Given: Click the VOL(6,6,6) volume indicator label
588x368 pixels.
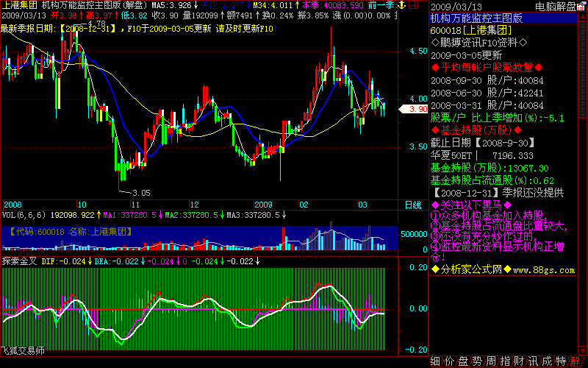Looking at the screenshot, I should tap(24, 215).
